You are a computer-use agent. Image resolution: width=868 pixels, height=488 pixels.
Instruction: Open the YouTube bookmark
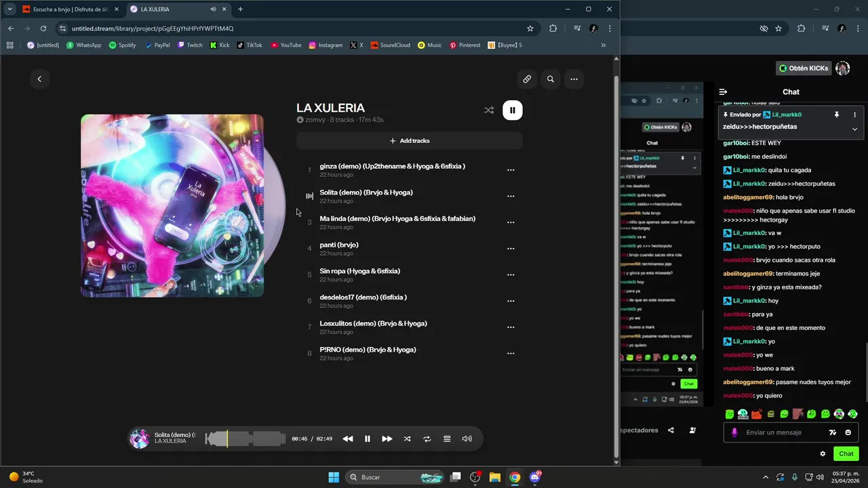(286, 45)
